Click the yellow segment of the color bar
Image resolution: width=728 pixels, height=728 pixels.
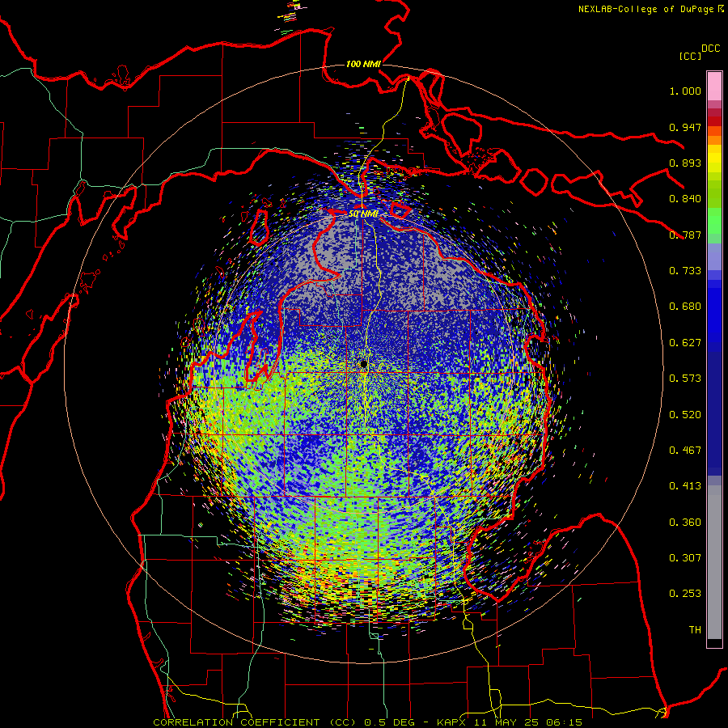714,163
